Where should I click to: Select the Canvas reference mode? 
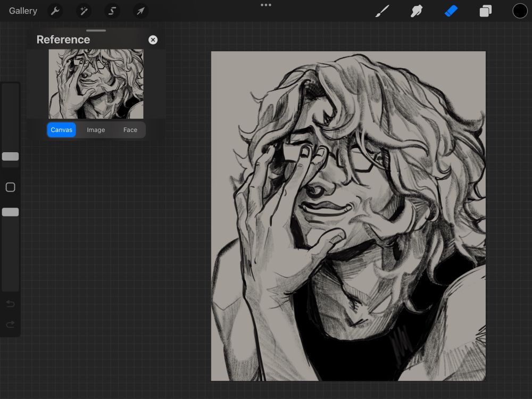click(62, 130)
